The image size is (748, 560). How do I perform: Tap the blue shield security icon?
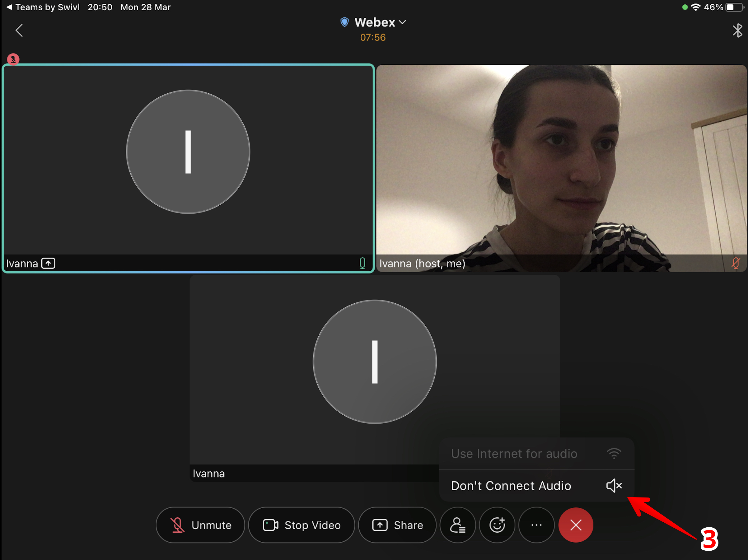tap(344, 22)
